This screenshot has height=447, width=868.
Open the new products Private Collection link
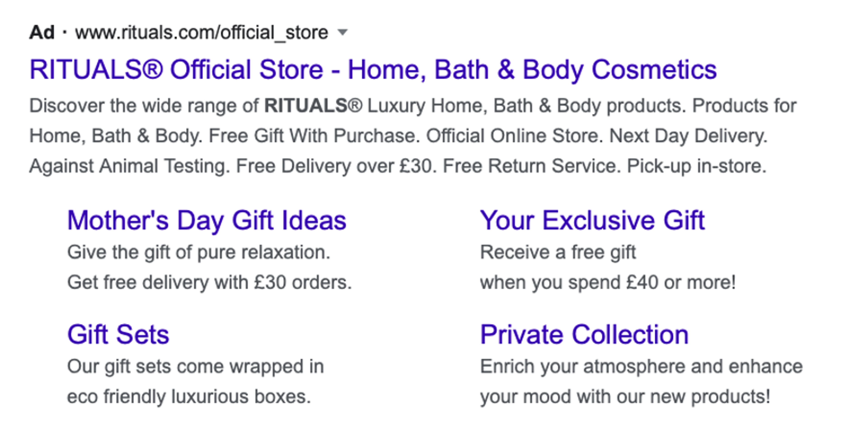[584, 334]
